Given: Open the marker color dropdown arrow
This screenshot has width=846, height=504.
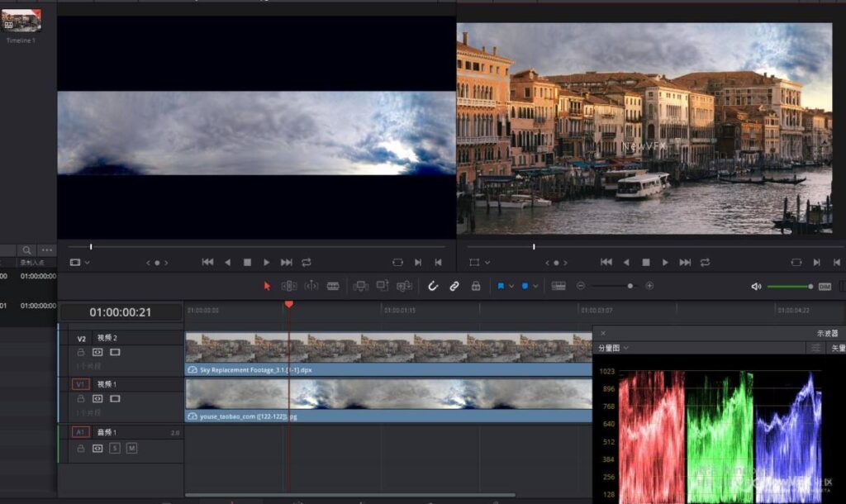Looking at the screenshot, I should (535, 287).
